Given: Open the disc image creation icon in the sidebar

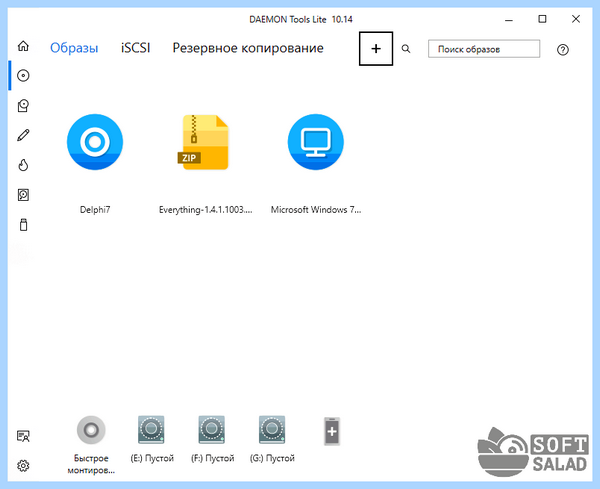Looking at the screenshot, I should (x=23, y=106).
